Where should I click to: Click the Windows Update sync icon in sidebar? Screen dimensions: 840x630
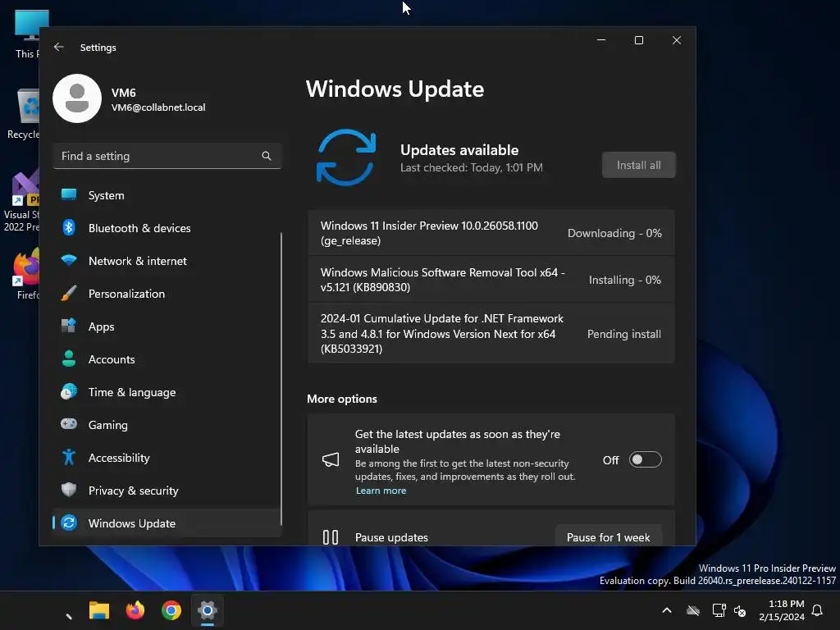pyautogui.click(x=69, y=523)
